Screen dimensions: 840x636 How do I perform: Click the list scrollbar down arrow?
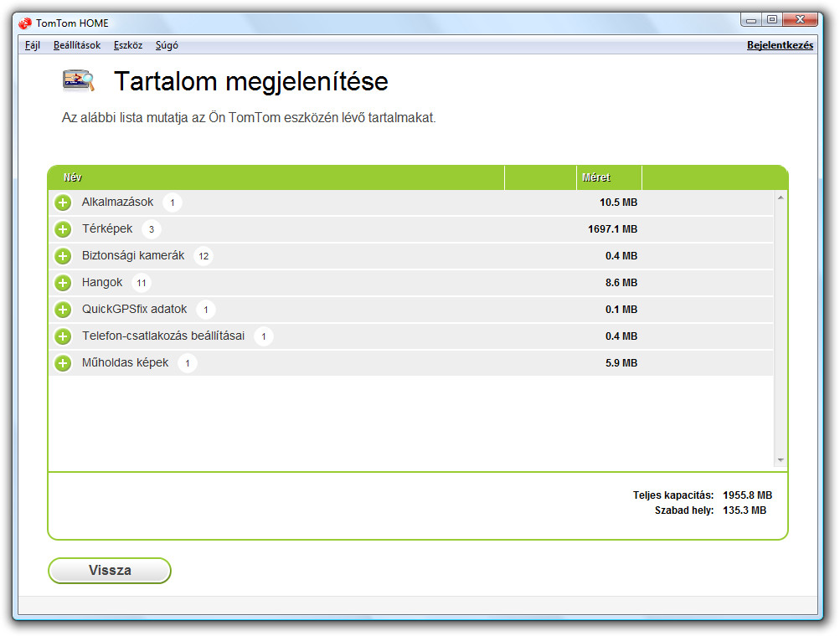pyautogui.click(x=781, y=460)
